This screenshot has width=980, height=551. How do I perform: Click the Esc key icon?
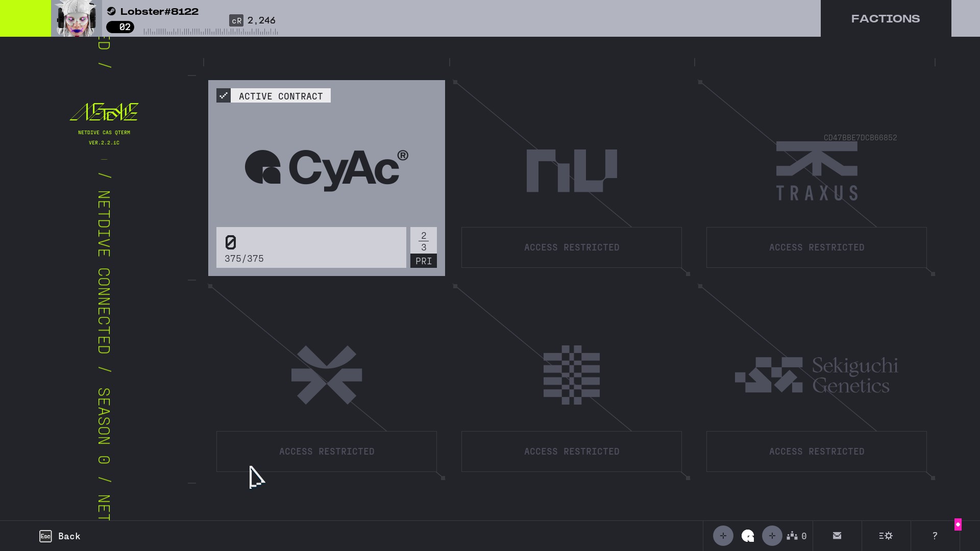tap(45, 536)
